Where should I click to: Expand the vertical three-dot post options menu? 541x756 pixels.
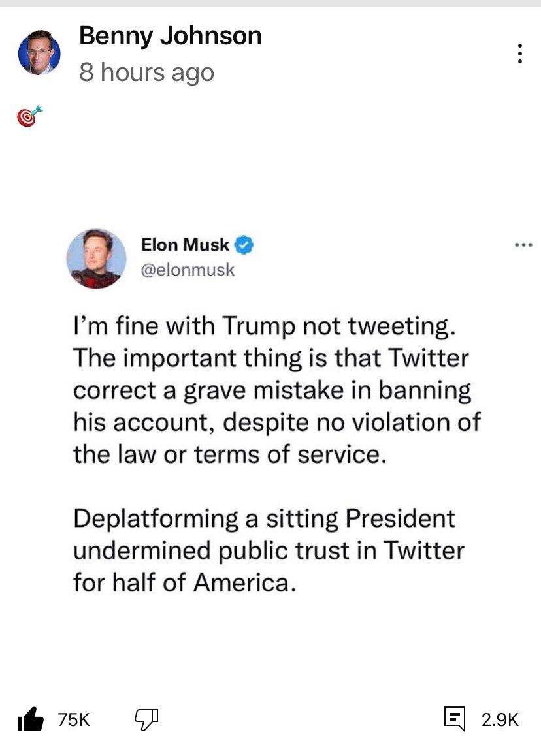pos(519,54)
